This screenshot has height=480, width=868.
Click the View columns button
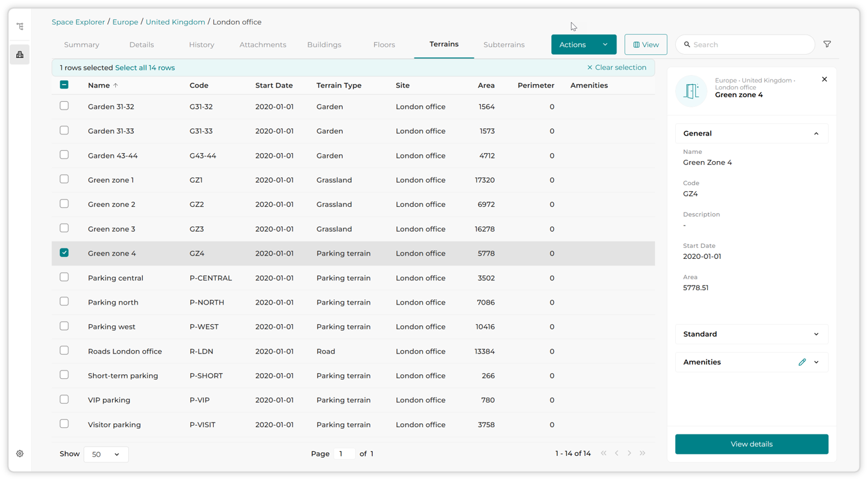click(646, 44)
